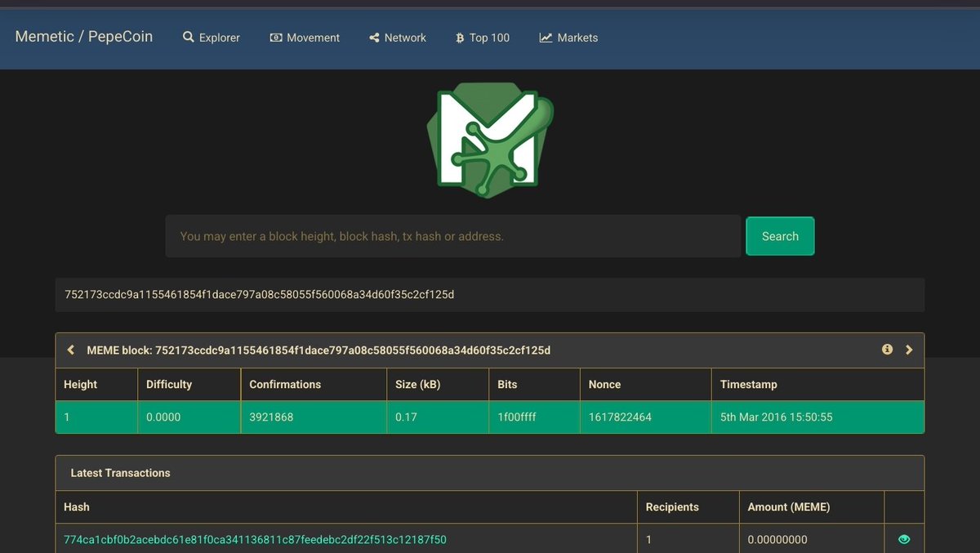The width and height of the screenshot is (980, 553).
Task: Click the Explorer magnifier icon
Action: click(x=189, y=38)
